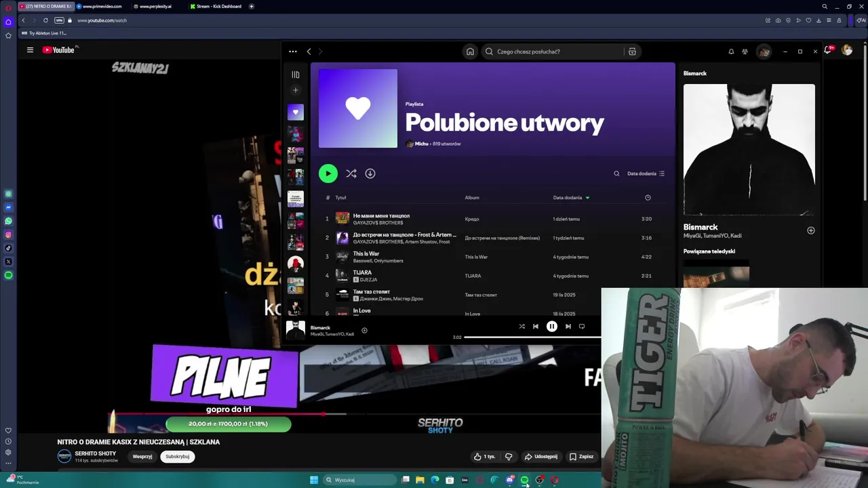
Task: Dislike the YouTube video
Action: pos(509,457)
